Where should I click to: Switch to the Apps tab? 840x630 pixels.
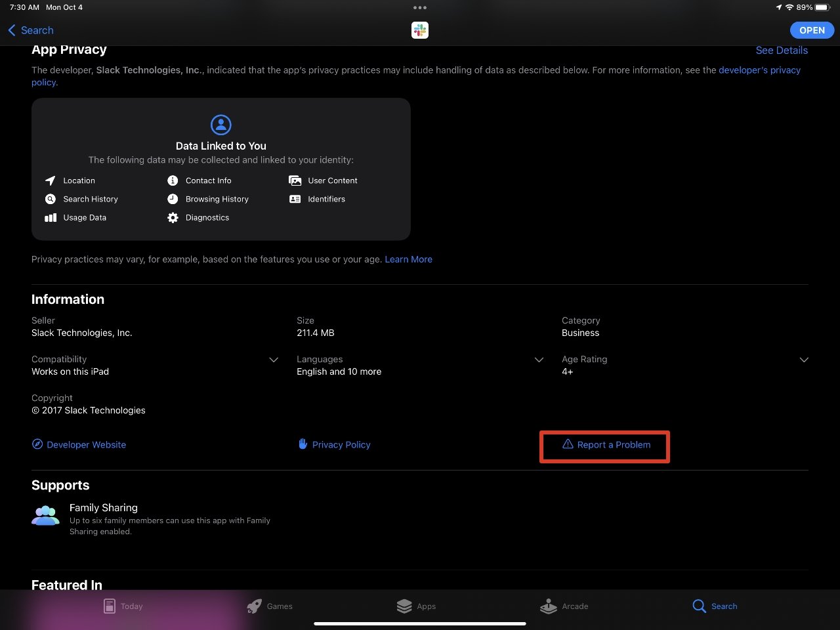click(x=417, y=606)
